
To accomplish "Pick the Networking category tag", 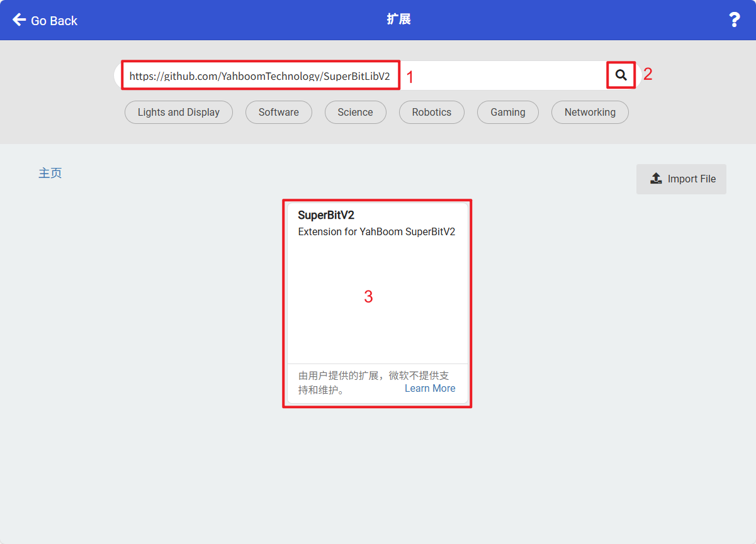I will point(590,113).
